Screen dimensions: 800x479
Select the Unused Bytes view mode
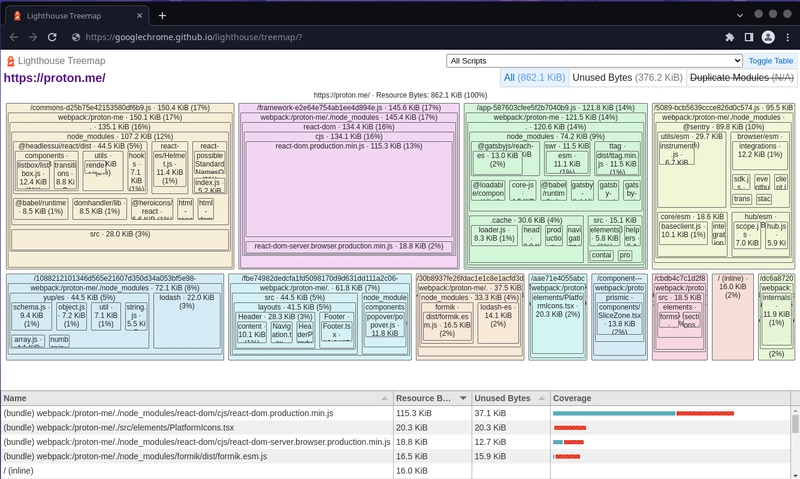click(x=627, y=78)
